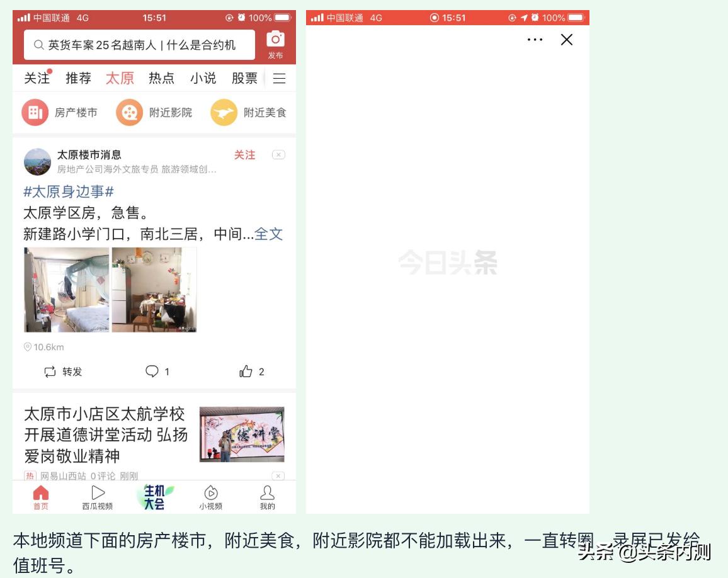Like the post with the thumbs-up icon
The width and height of the screenshot is (728, 578).
pos(247,371)
